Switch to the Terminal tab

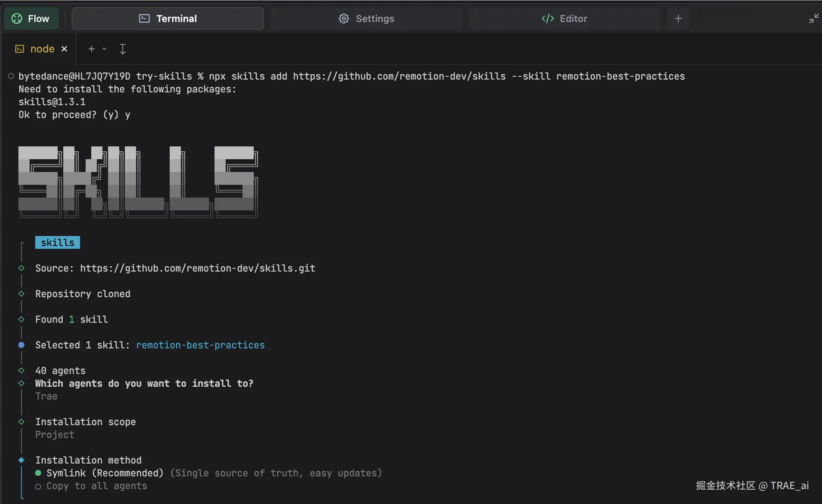[168, 18]
